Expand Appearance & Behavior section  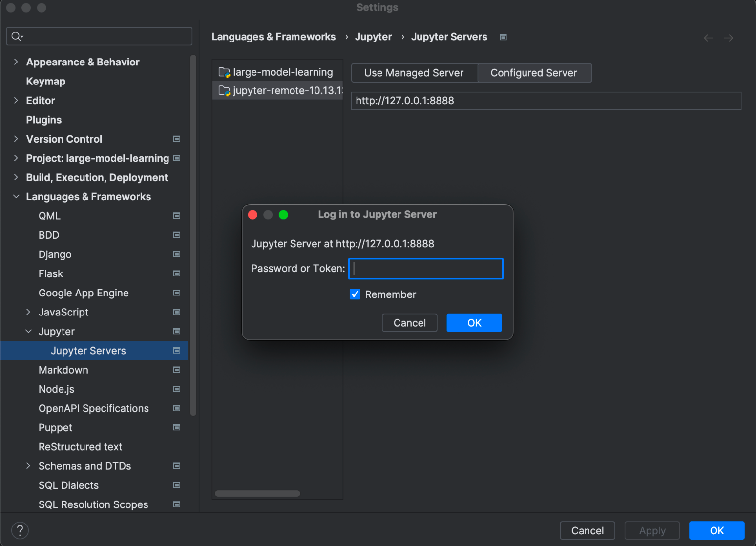coord(16,62)
